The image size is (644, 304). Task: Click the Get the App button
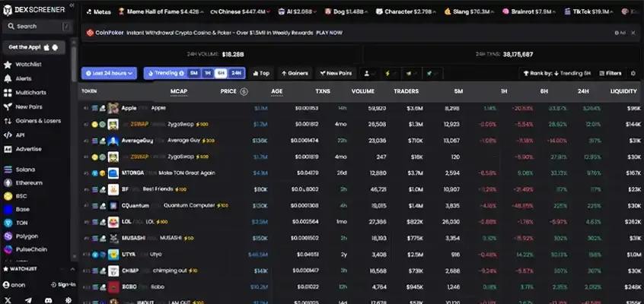[33, 48]
